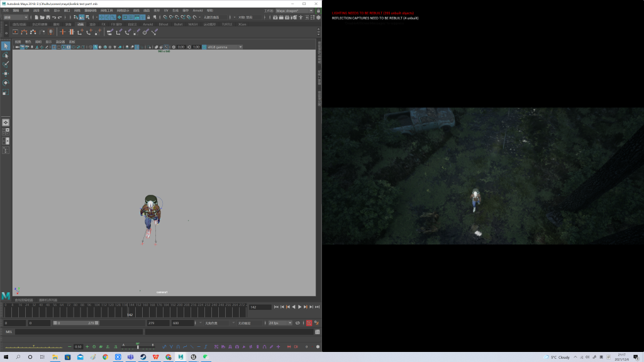Screen dimensions: 644x362
Task: Open the Arnold menu in Maya menu bar
Action: pyautogui.click(x=197, y=11)
